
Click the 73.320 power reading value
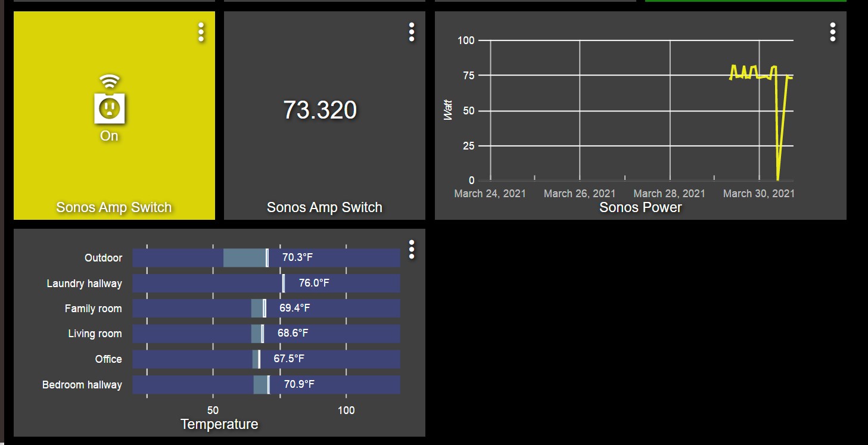pyautogui.click(x=320, y=110)
